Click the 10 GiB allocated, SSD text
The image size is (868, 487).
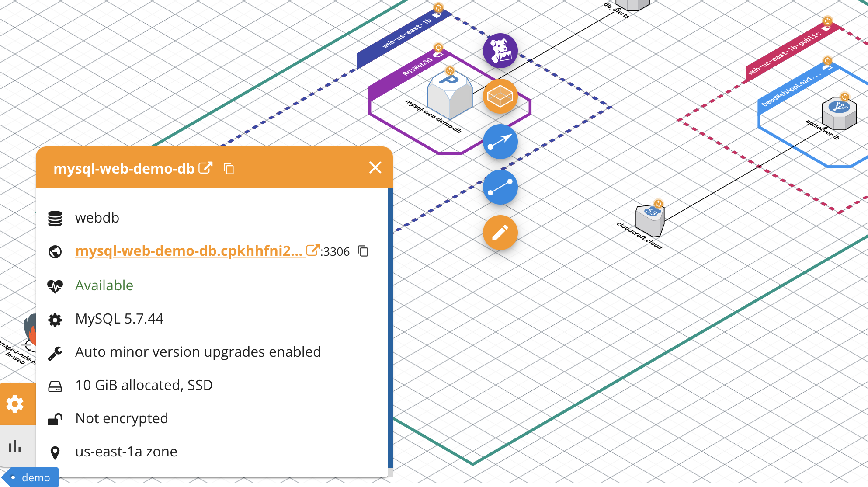click(144, 385)
